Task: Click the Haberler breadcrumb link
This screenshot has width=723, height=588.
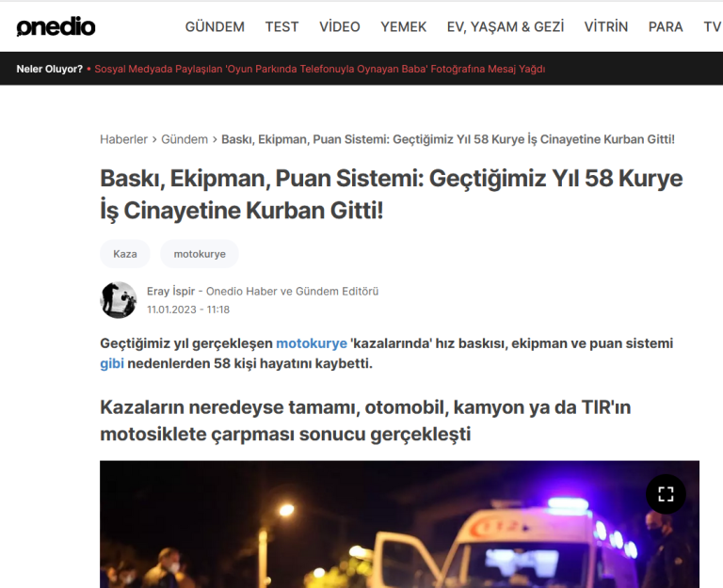Action: 123,139
